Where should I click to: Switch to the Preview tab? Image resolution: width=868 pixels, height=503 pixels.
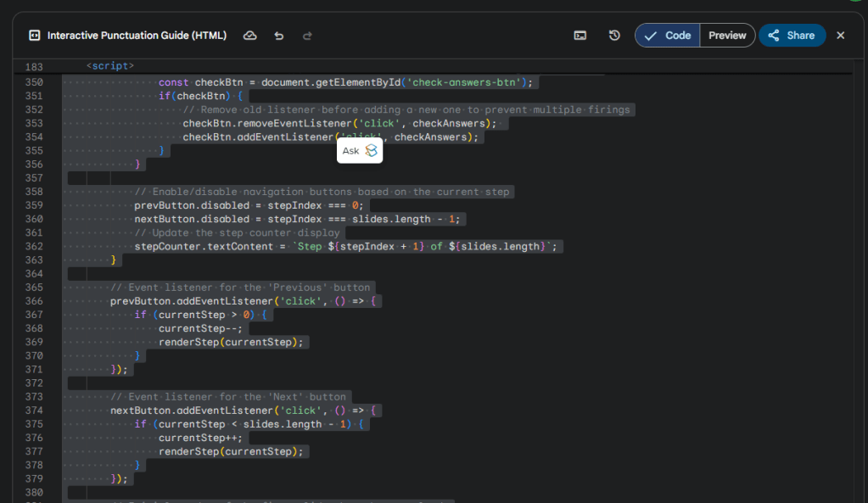pyautogui.click(x=727, y=36)
